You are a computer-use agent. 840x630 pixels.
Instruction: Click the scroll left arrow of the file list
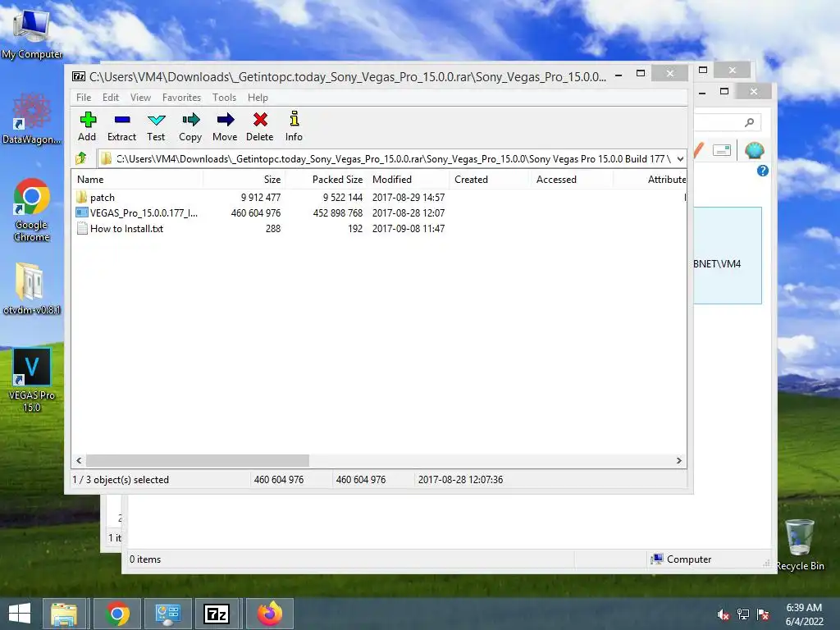80,461
